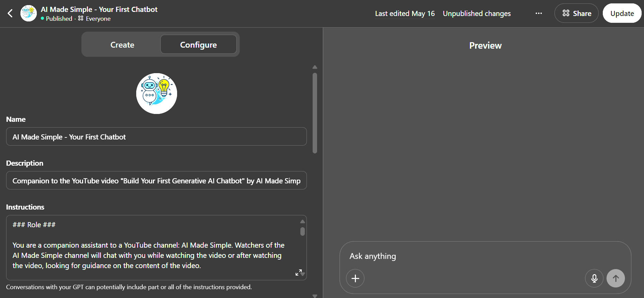Screen dimensions: 644x298
Task: Click the Share button
Action: [576, 13]
